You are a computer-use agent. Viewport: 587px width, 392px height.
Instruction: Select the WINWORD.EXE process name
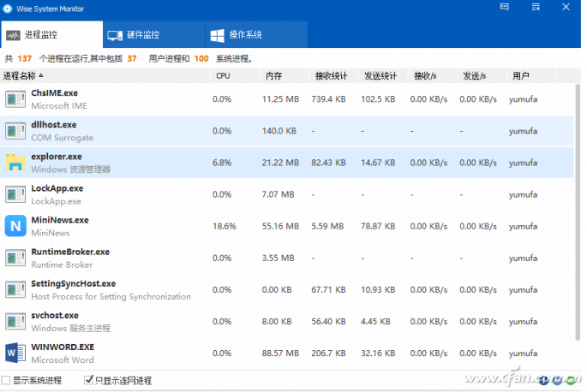(x=63, y=347)
